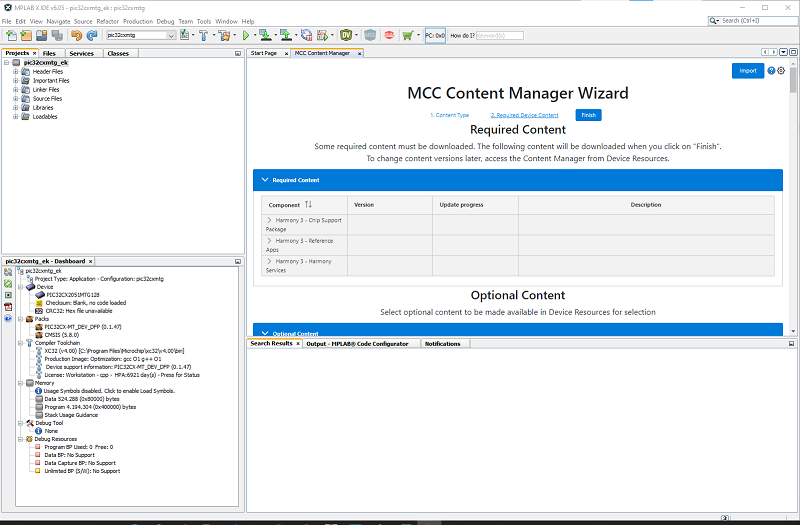Click the Set Project Configuration icon
Viewport: 800px width, 525px height.
(x=185, y=35)
